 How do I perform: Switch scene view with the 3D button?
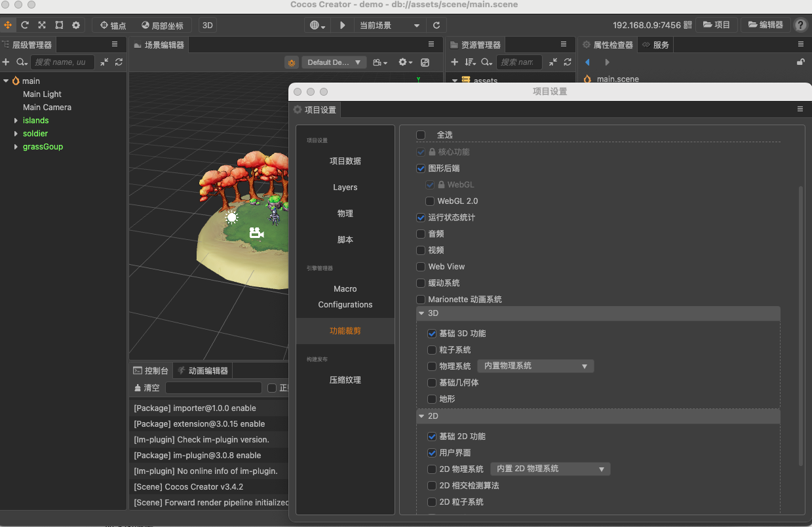point(207,25)
